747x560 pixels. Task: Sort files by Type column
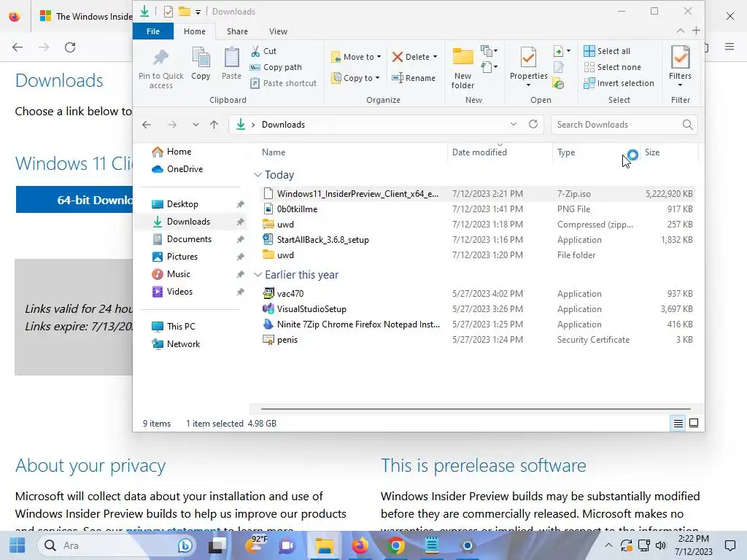566,152
